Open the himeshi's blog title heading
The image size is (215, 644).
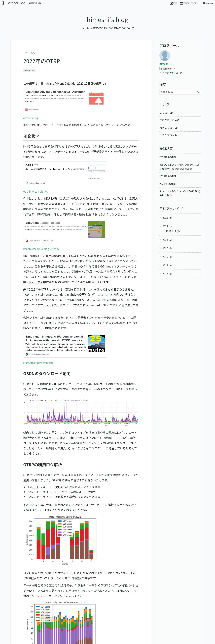(107, 20)
